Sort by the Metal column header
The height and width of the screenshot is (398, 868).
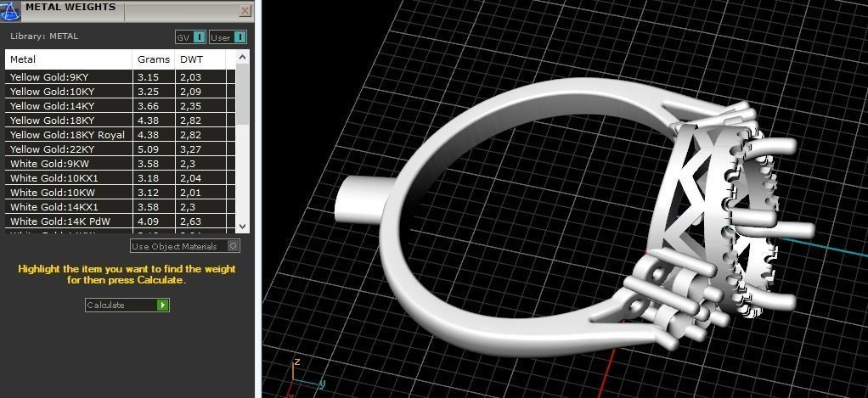click(x=69, y=59)
